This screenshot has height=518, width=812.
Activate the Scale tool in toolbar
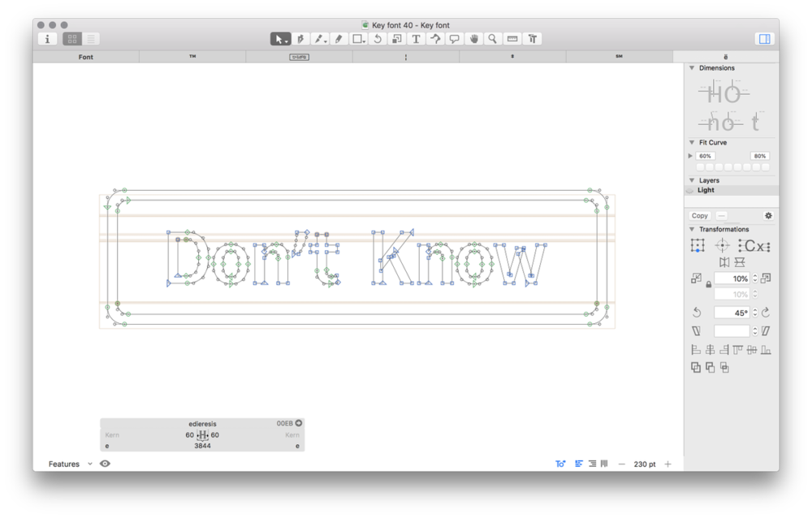click(x=397, y=39)
